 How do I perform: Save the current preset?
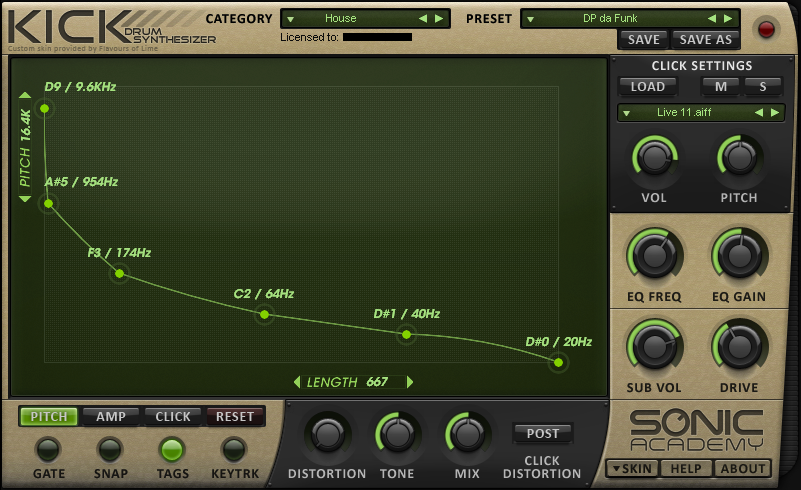tap(644, 39)
